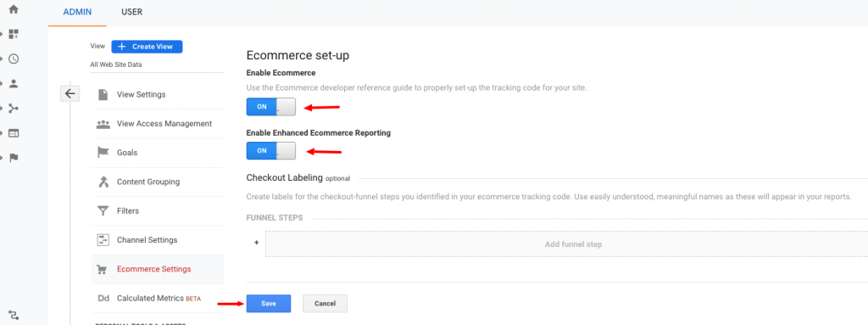Switch to the USER tab
Image resolution: width=868 pixels, height=325 pixels.
pyautogui.click(x=131, y=12)
